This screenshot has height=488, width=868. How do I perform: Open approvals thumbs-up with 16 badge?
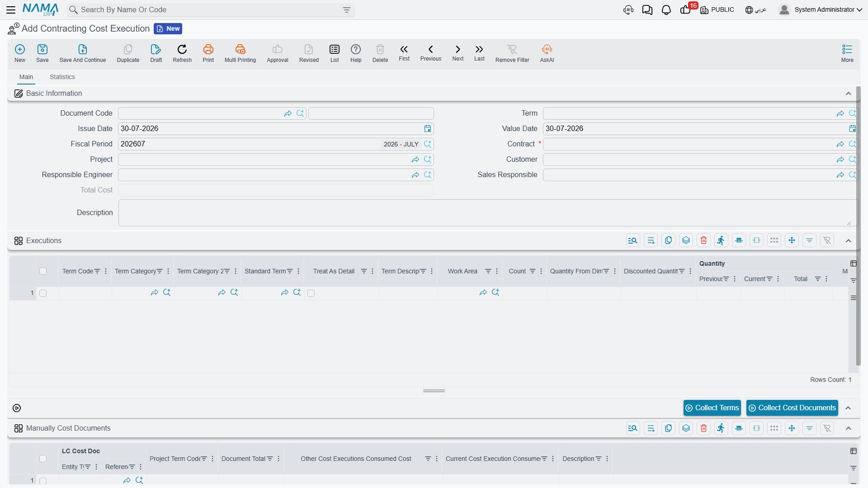pos(686,9)
